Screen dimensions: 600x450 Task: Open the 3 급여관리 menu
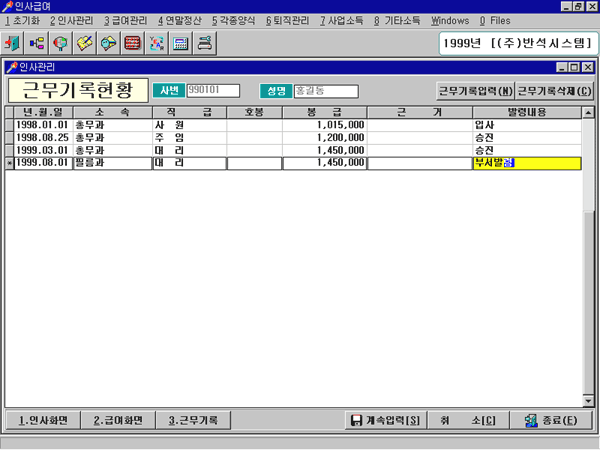tap(125, 20)
